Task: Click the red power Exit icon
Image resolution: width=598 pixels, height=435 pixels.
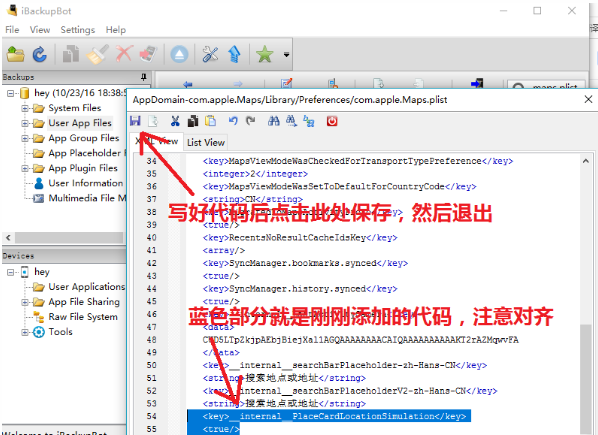Action: pos(332,121)
